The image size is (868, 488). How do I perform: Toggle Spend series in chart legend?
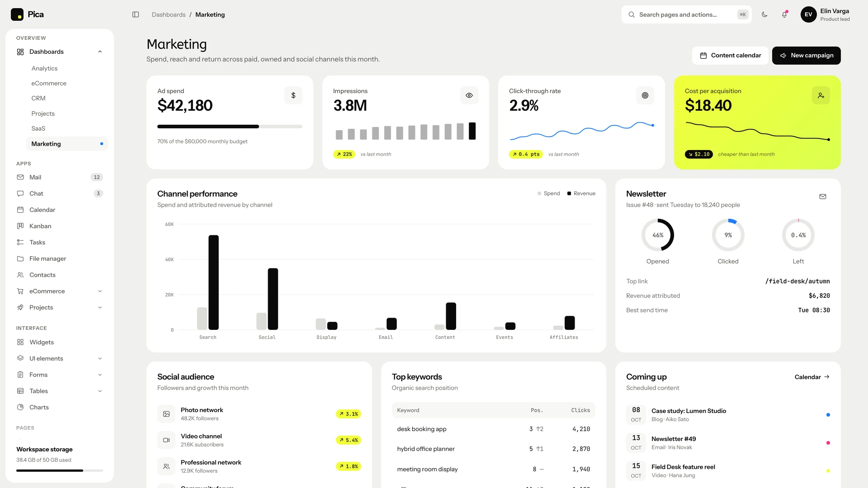point(548,193)
